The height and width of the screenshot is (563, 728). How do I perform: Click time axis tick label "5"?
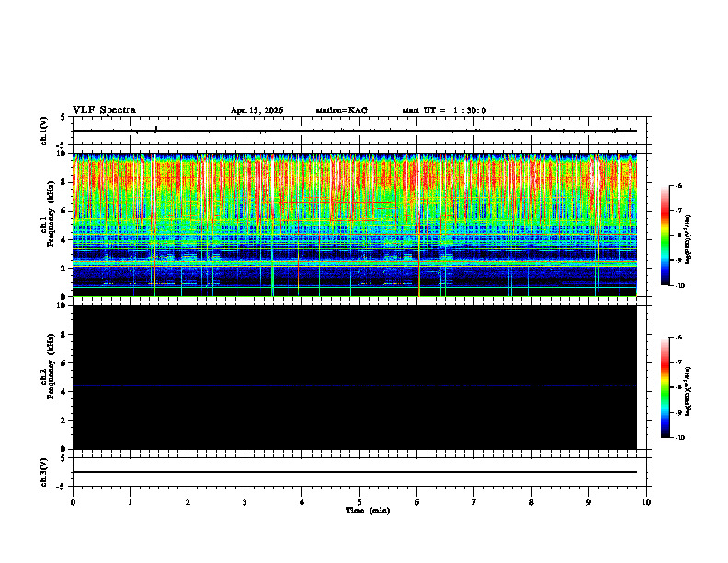pyautogui.click(x=359, y=502)
